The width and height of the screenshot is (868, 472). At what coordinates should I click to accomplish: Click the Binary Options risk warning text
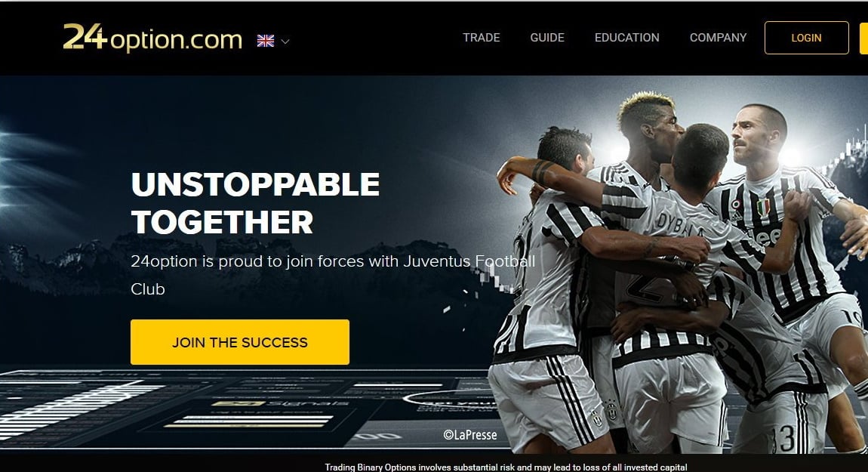506,467
